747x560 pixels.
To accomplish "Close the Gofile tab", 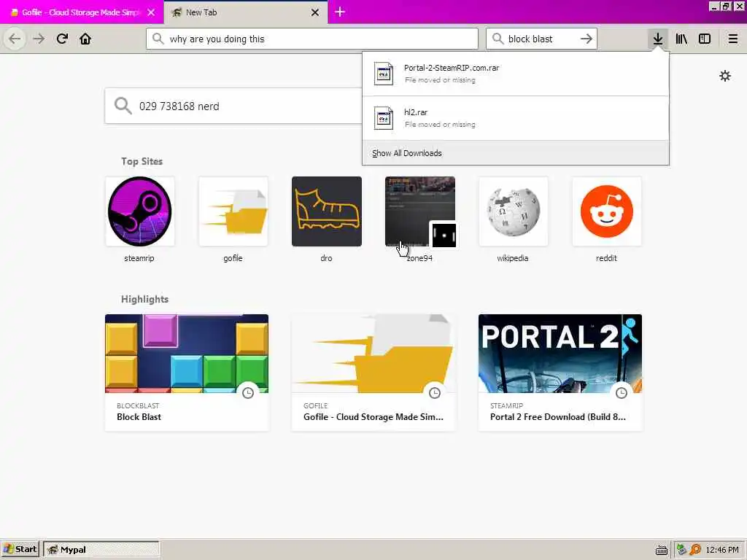I will tap(151, 12).
